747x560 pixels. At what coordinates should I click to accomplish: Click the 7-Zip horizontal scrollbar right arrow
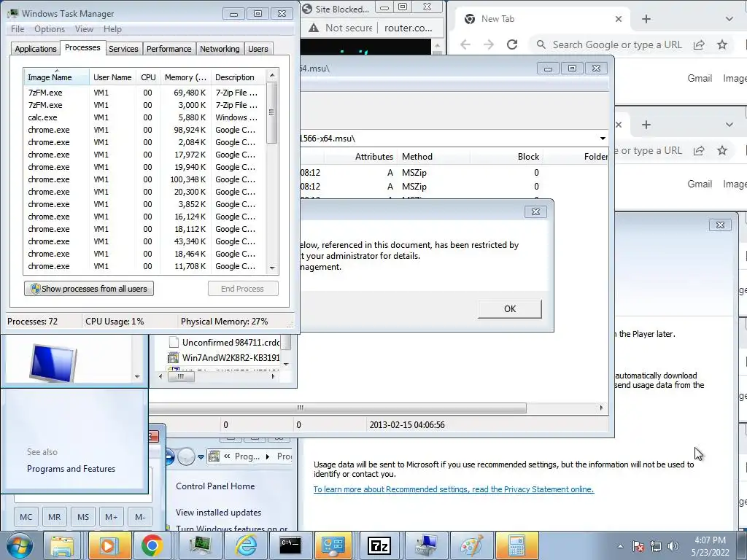(x=601, y=408)
